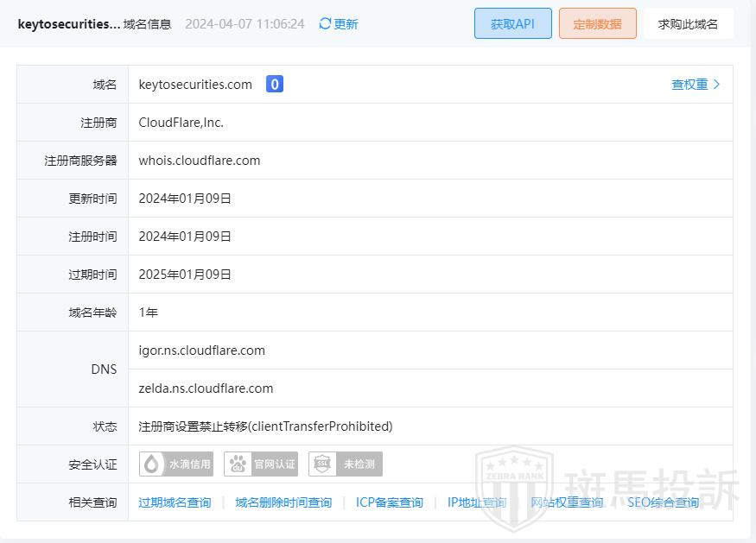The height and width of the screenshot is (543, 756).
Task: Click the 定制数据 button
Action: click(x=597, y=24)
